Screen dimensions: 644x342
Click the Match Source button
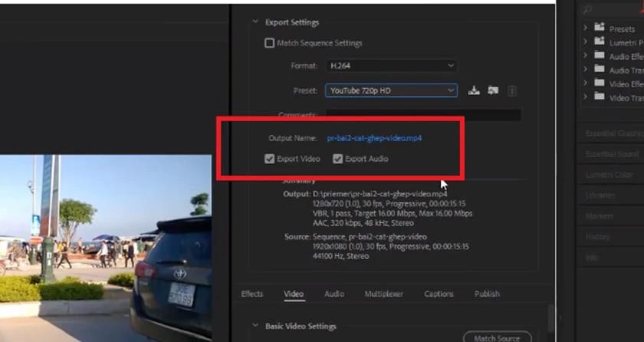click(x=497, y=338)
